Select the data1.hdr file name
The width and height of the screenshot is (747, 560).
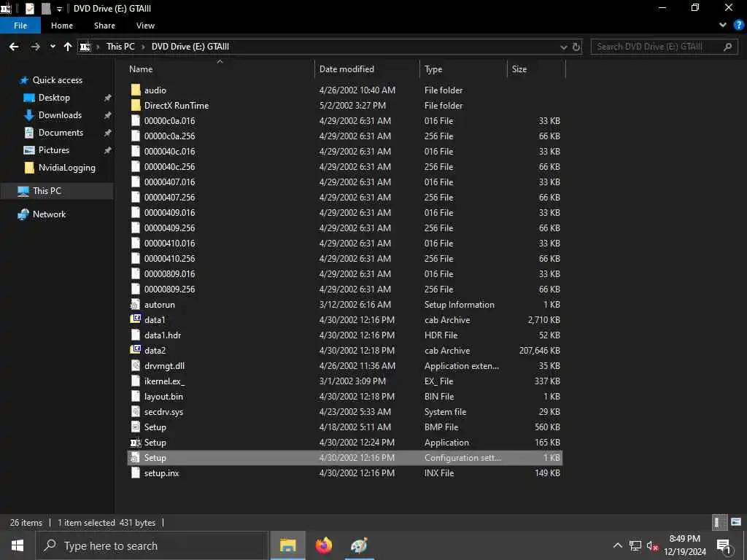tap(163, 335)
